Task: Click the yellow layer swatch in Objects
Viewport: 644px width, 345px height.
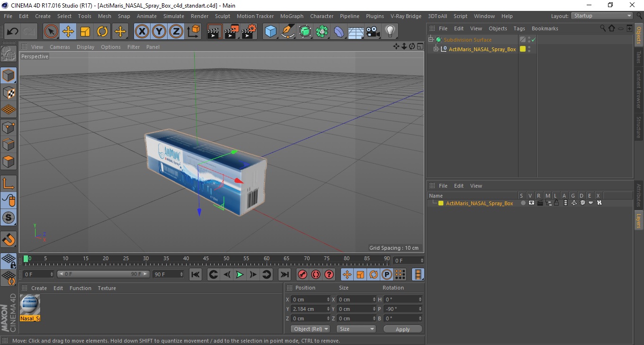Action: [523, 49]
